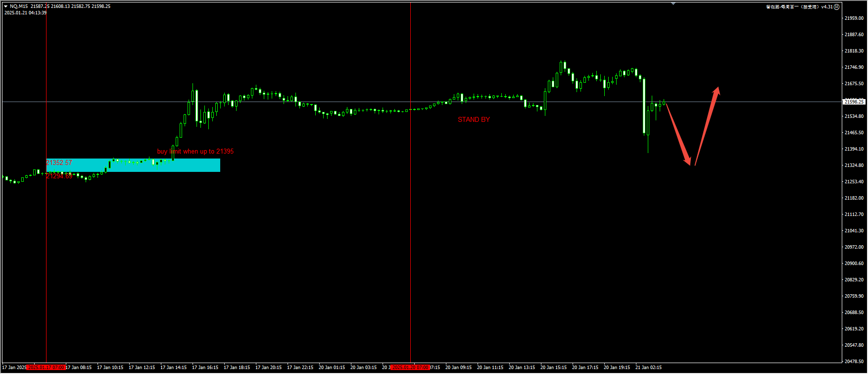Click the chart shift triangle marker at top

tap(673, 3)
